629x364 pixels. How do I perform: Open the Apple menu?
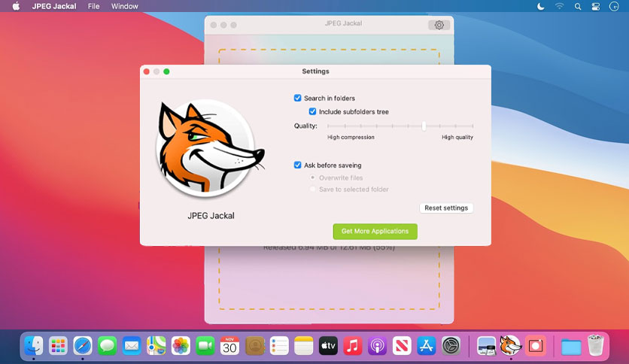16,6
